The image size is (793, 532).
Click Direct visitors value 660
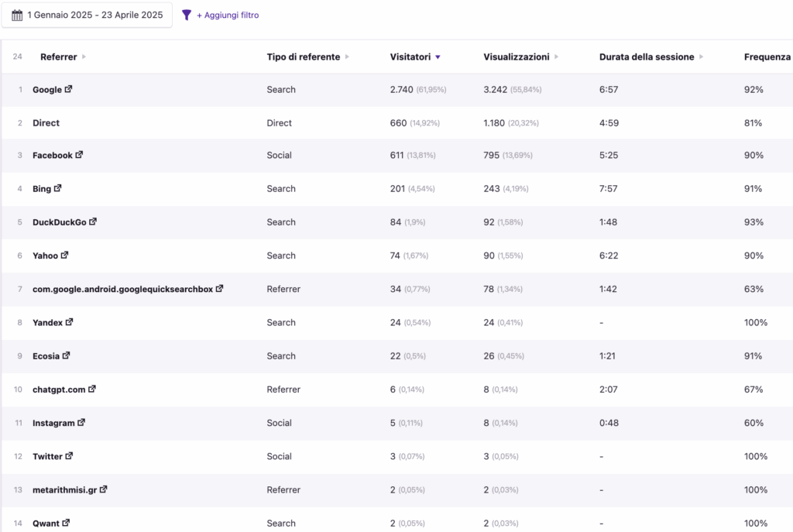399,123
